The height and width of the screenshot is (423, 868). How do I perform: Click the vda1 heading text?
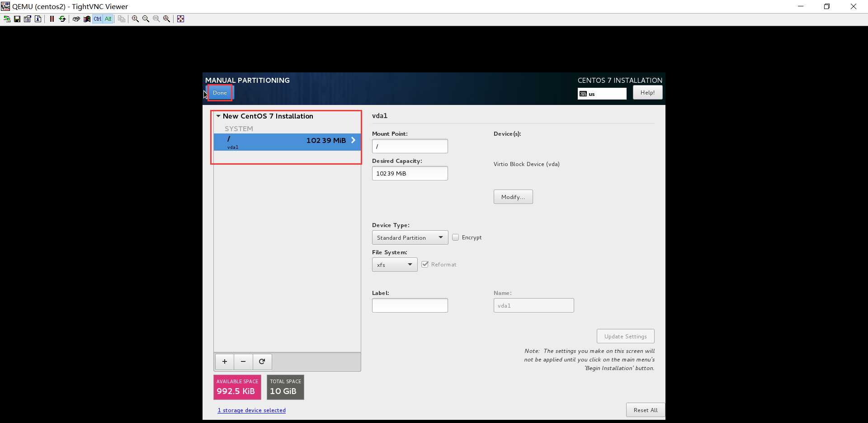tap(380, 116)
